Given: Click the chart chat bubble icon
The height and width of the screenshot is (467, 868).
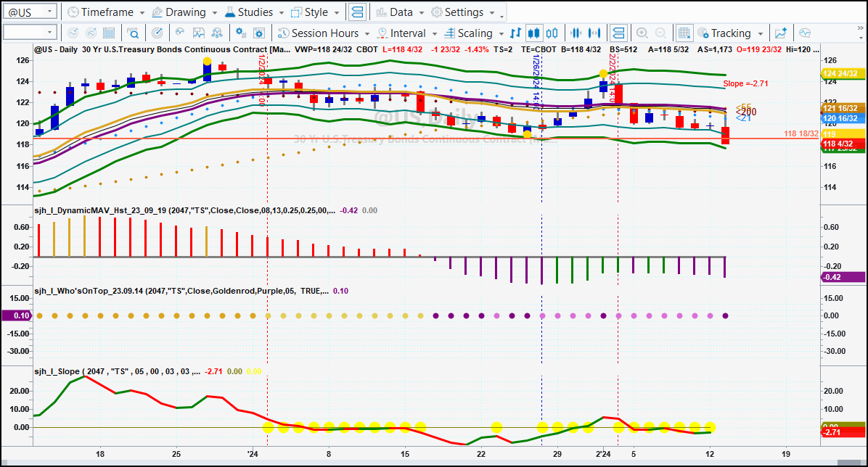Looking at the screenshot, I should (805, 33).
